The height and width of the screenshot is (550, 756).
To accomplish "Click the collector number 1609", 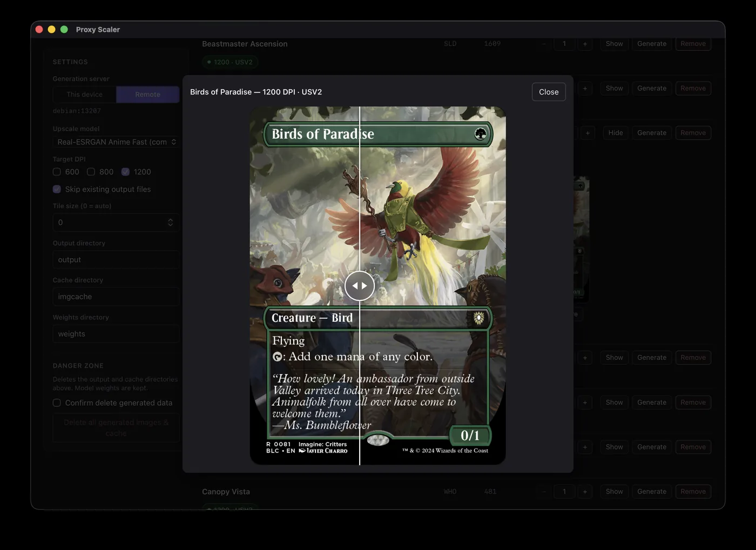I will coord(492,44).
